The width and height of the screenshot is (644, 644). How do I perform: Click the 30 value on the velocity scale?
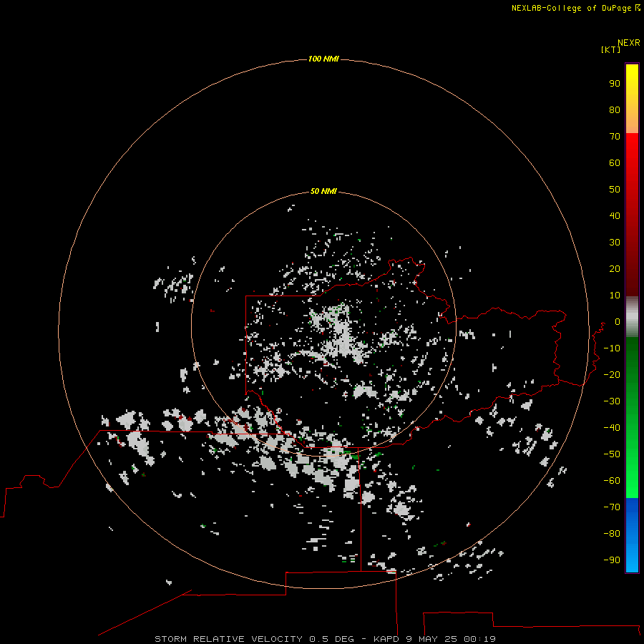pos(615,243)
